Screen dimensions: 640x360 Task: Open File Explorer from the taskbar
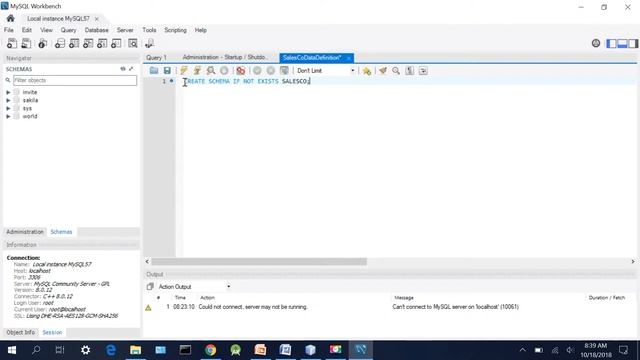pyautogui.click(x=136, y=350)
